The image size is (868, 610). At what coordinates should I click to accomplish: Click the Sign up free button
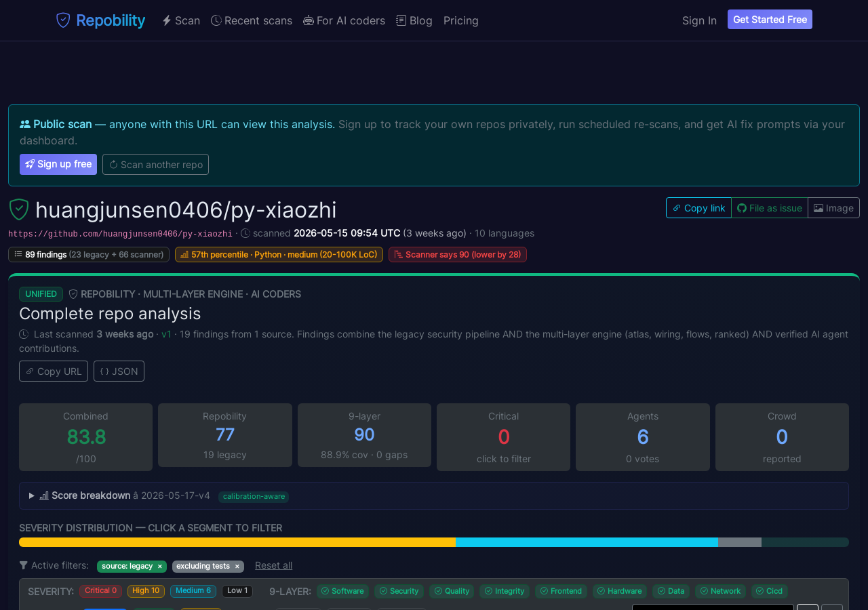click(x=58, y=164)
